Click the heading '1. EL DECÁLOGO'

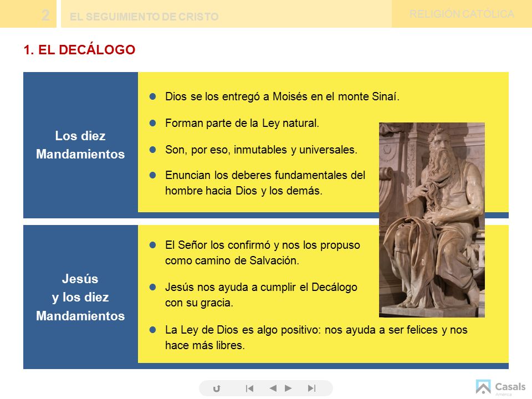(x=79, y=49)
